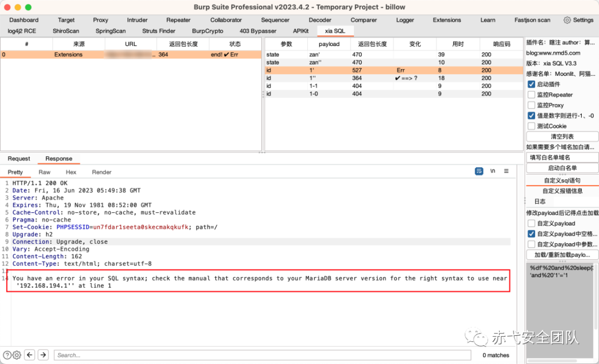The width and height of the screenshot is (599, 364).
Task: Click the response Search input field
Action: pos(262,355)
